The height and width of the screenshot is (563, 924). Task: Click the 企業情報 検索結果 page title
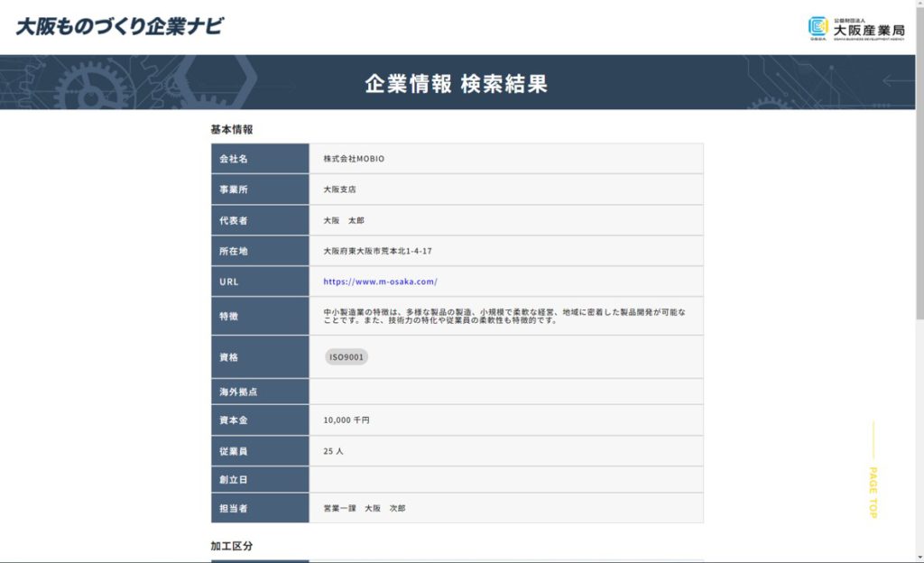456,84
